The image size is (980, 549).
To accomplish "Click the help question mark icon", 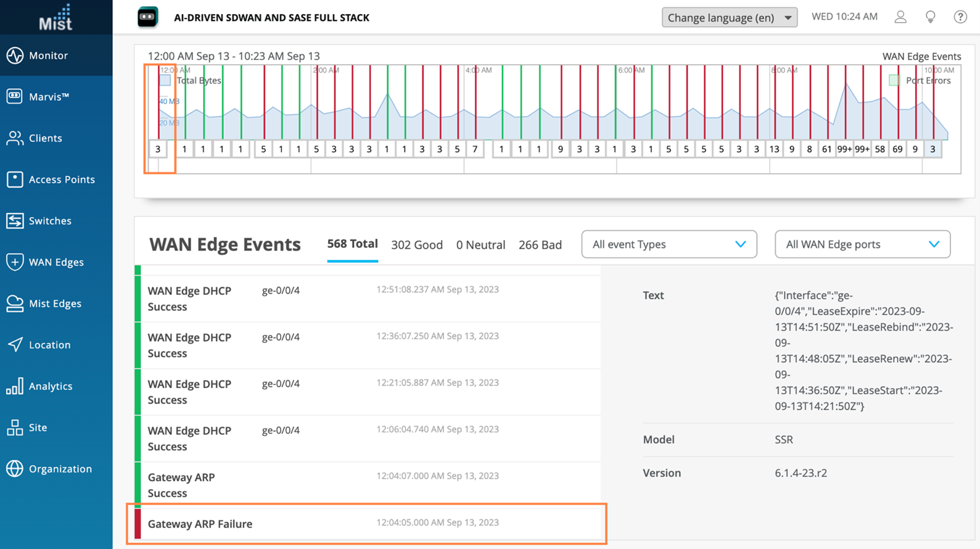I will 960,17.
